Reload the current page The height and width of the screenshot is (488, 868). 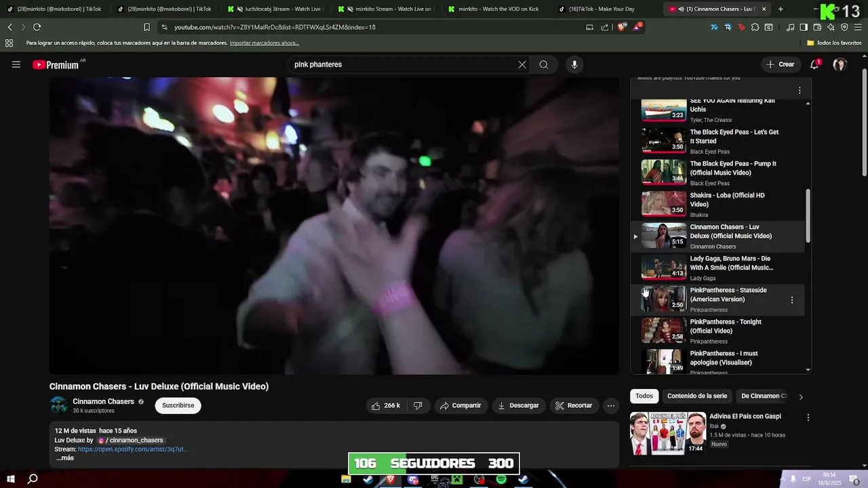pos(37,27)
